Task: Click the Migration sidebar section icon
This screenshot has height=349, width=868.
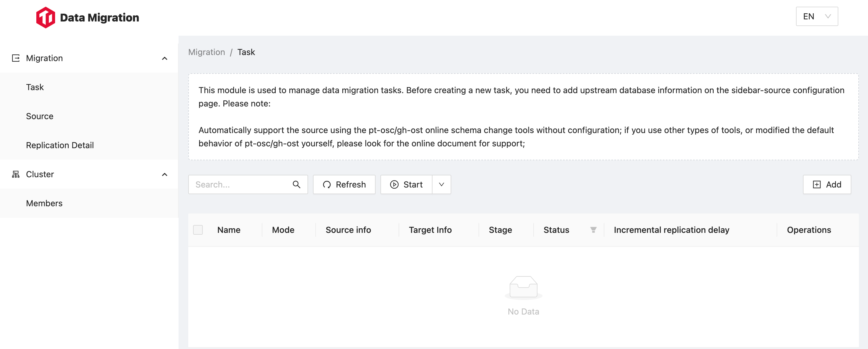Action: [x=16, y=58]
